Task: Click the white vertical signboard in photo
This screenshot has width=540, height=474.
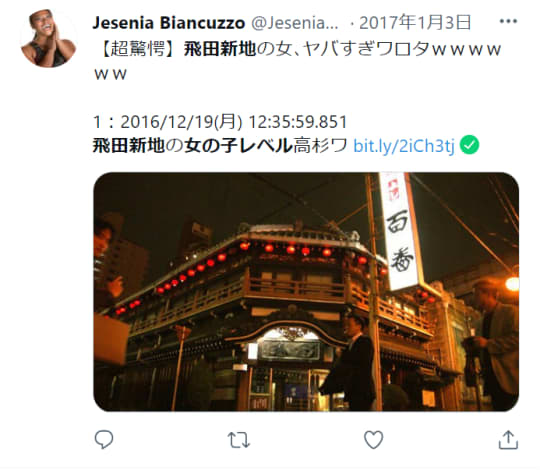Action: click(x=401, y=231)
